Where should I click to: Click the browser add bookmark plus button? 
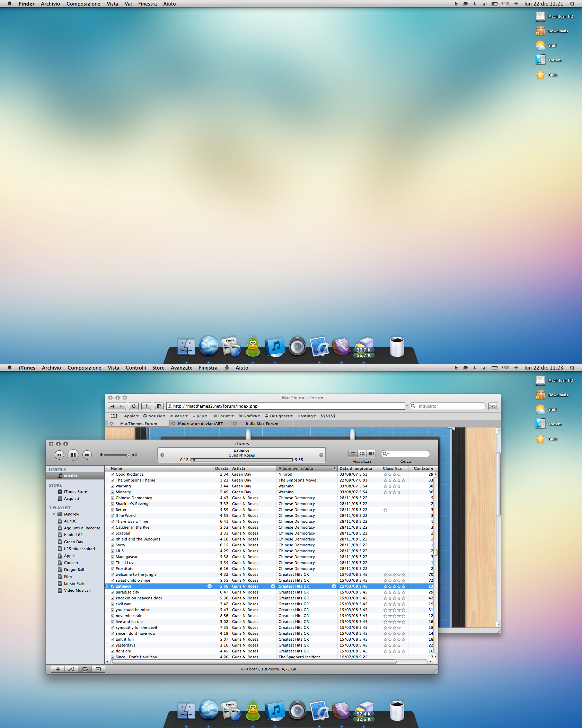pyautogui.click(x=146, y=406)
